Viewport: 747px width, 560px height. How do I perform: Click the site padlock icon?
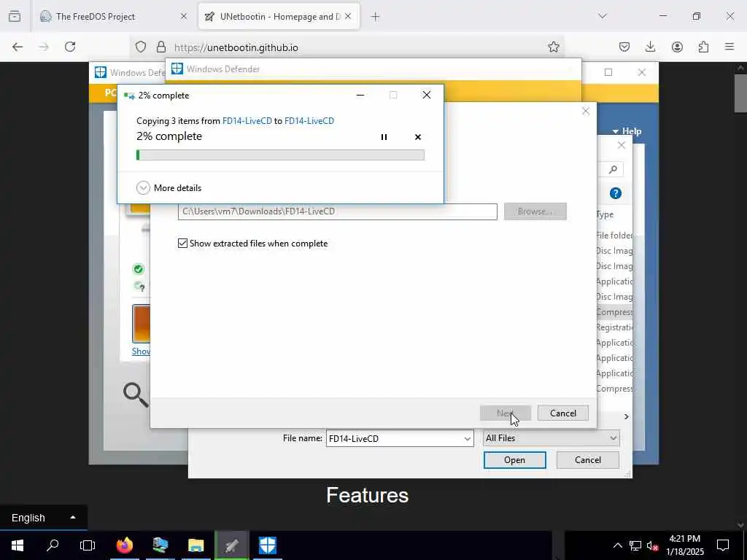click(x=161, y=47)
